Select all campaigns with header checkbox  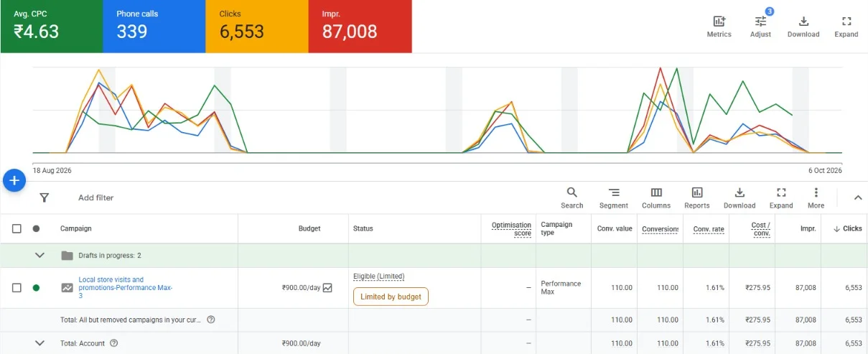pos(17,228)
